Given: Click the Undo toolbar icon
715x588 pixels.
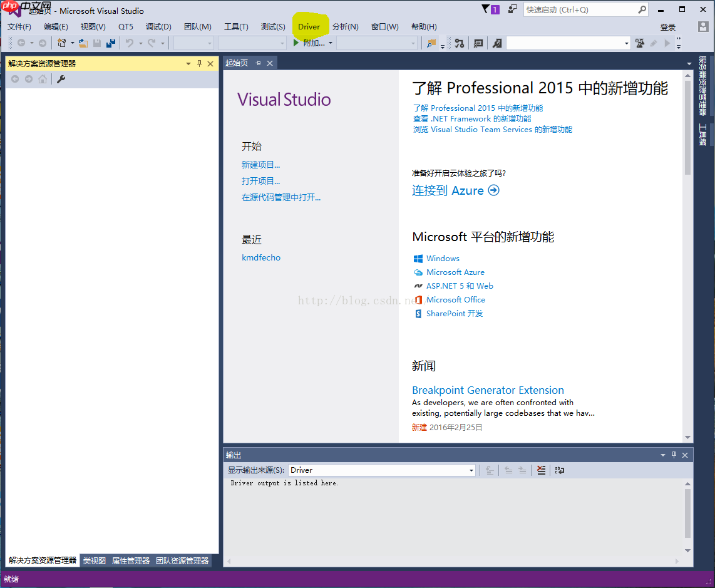Looking at the screenshot, I should point(130,43).
